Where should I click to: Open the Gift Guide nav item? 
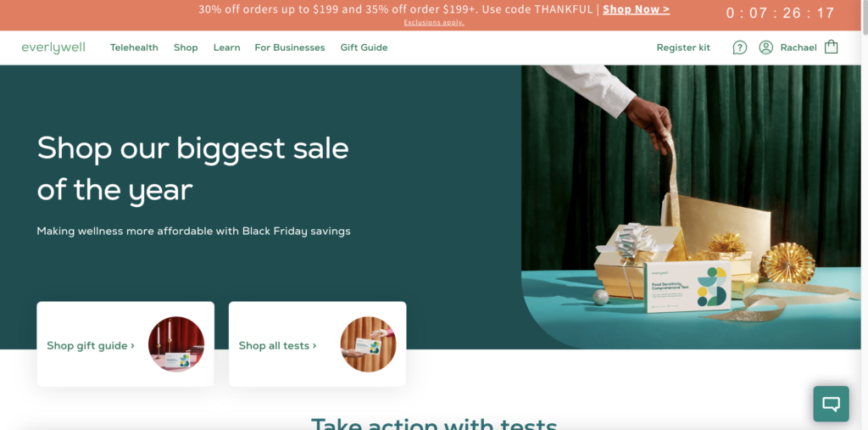coord(364,47)
